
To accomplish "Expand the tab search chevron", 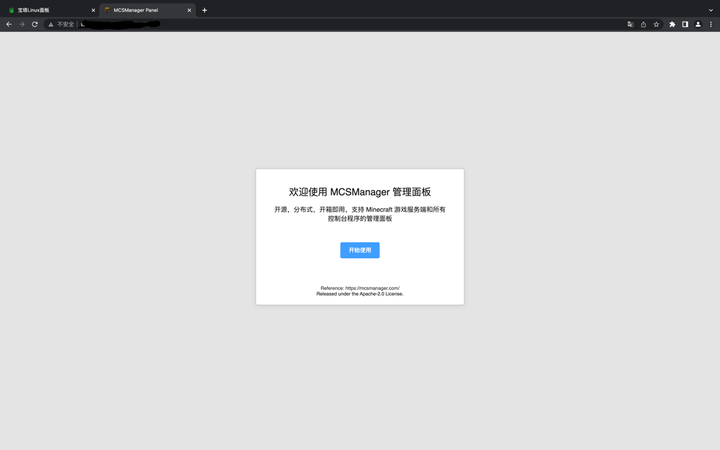I will click(711, 10).
